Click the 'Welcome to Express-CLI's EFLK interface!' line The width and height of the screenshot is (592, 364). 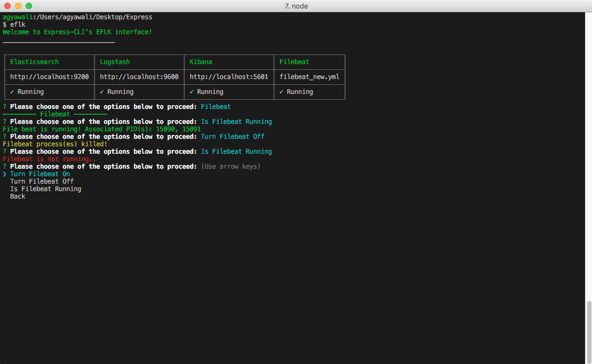pyautogui.click(x=77, y=32)
